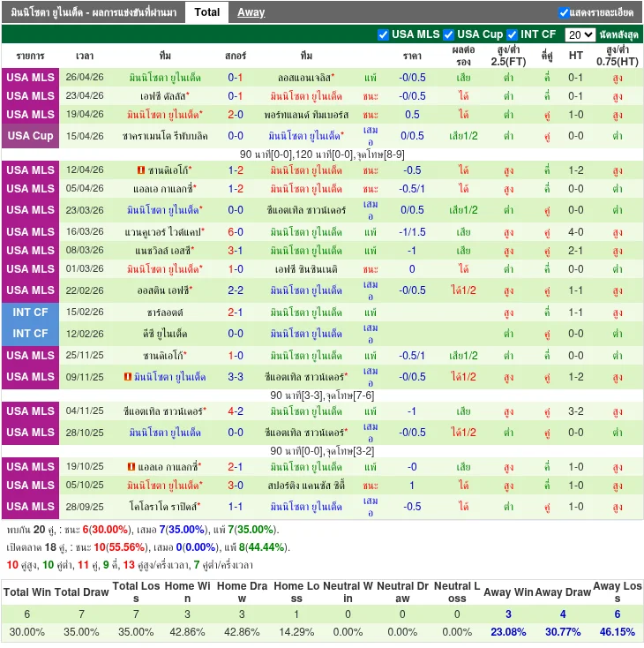Switch to the Total tab
The width and height of the screenshot is (644, 648).
(207, 12)
